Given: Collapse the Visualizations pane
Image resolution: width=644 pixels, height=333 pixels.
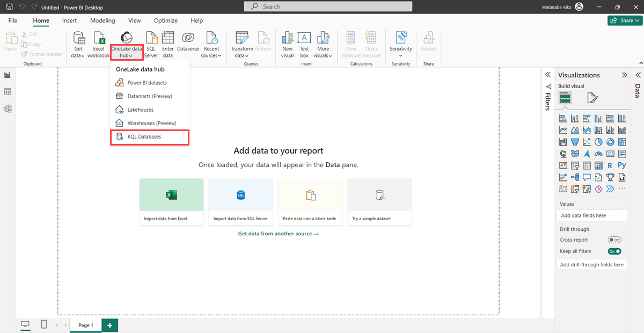Looking at the screenshot, I should click(624, 75).
